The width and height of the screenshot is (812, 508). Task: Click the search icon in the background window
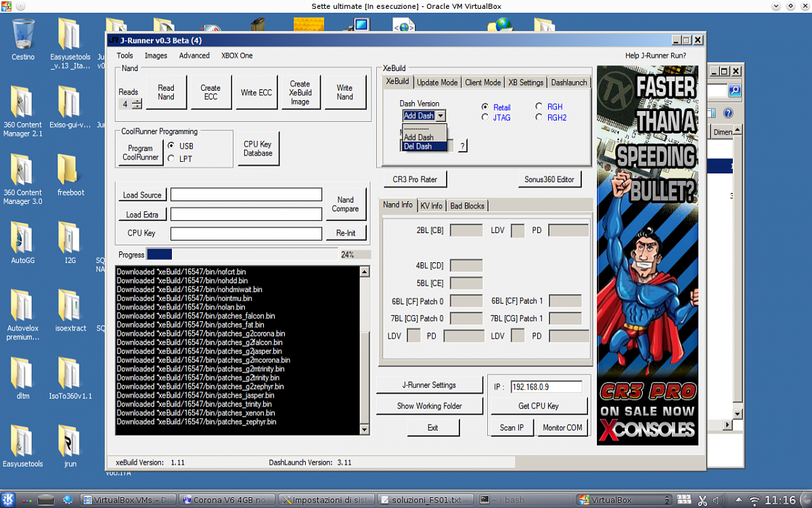(x=734, y=90)
